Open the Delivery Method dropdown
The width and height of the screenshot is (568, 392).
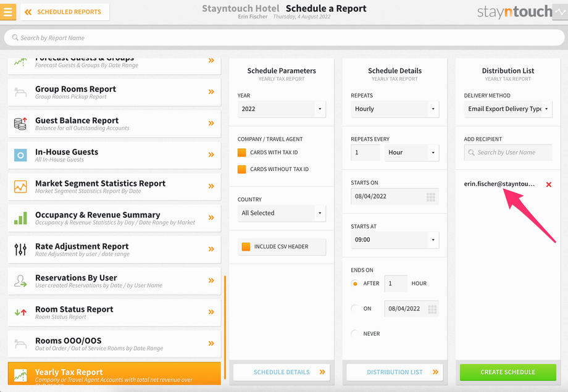tap(508, 109)
